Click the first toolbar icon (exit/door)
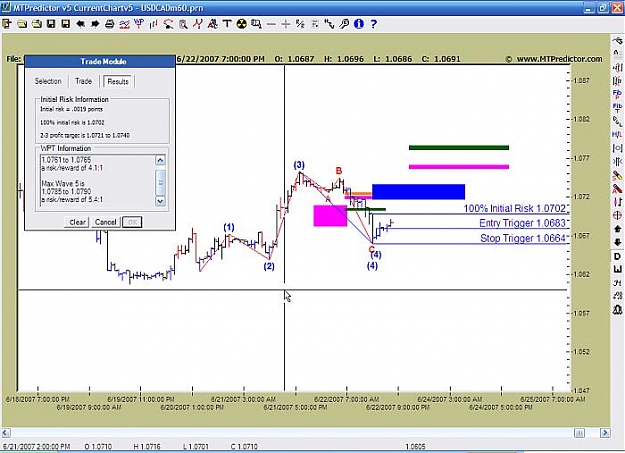 [7, 24]
